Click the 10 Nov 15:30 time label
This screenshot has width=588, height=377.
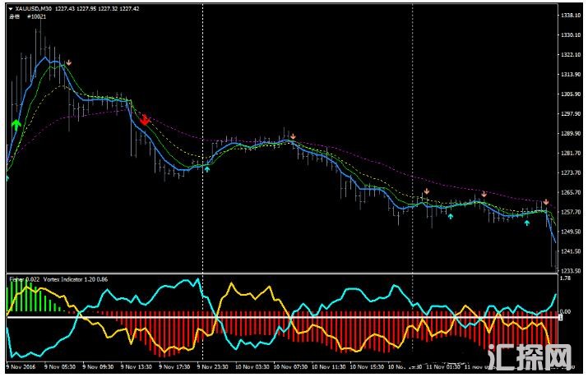pos(364,369)
